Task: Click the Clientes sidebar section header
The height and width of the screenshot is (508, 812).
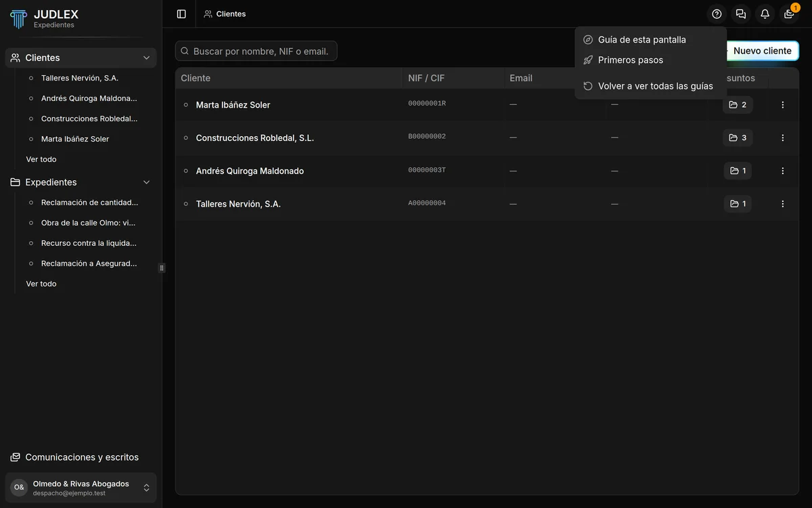Action: tap(81, 58)
